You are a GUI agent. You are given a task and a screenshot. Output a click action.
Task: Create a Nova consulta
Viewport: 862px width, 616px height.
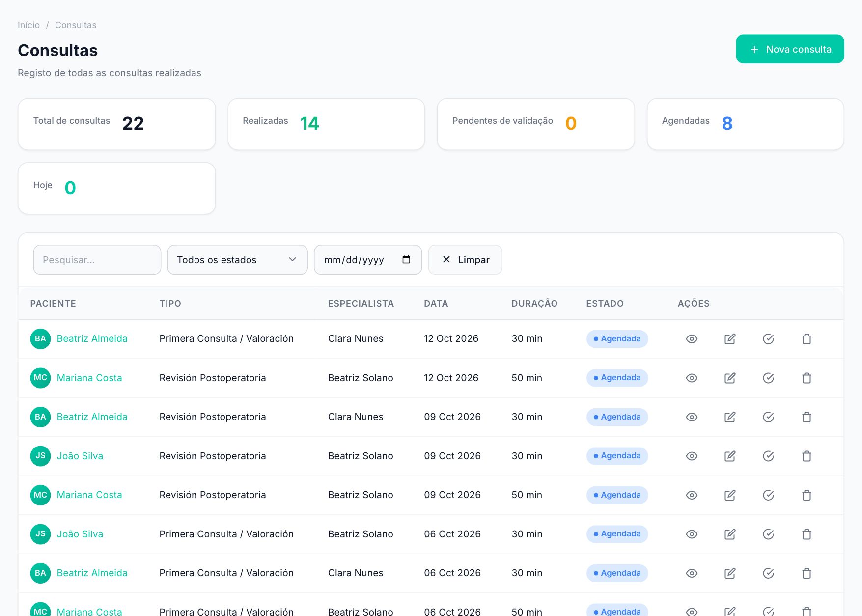click(x=790, y=49)
